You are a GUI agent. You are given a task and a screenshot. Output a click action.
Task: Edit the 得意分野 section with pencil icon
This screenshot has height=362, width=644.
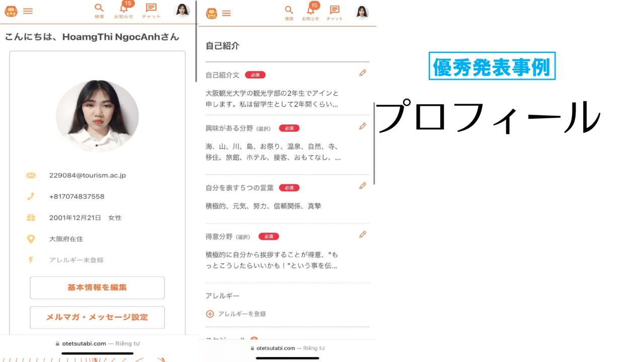[x=363, y=234]
